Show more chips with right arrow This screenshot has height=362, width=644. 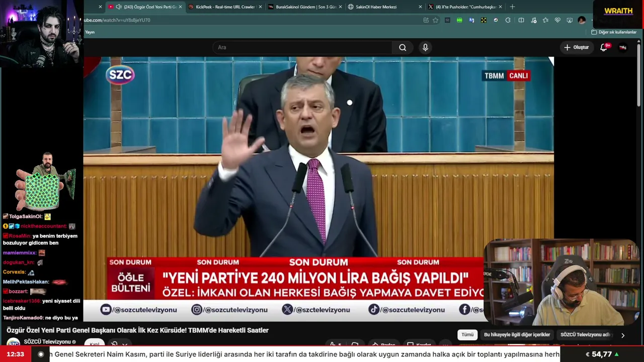[x=623, y=335]
